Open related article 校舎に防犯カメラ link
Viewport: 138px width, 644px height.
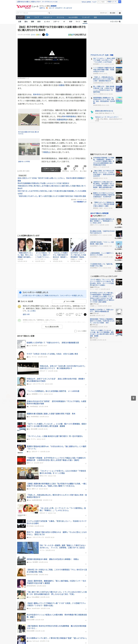coord(51,179)
